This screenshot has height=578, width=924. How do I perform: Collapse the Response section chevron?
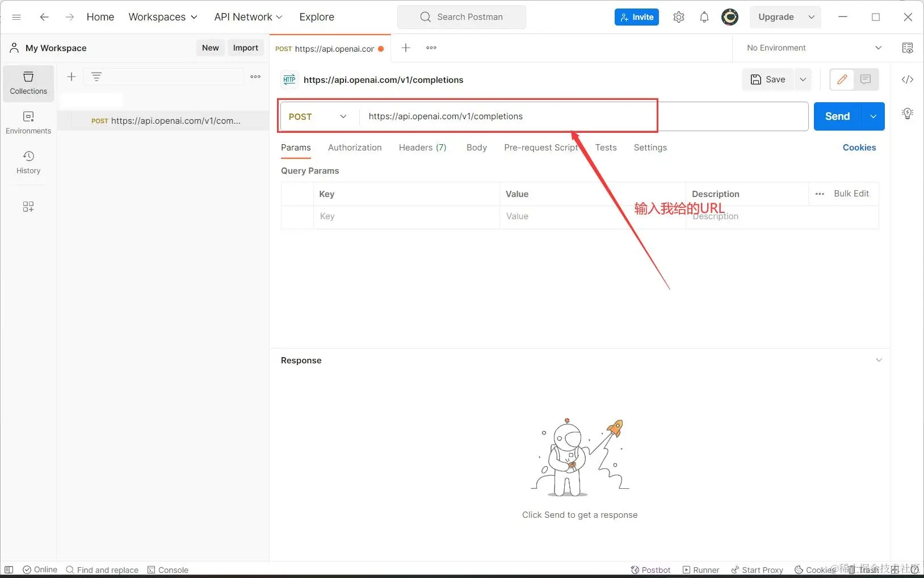pyautogui.click(x=879, y=360)
